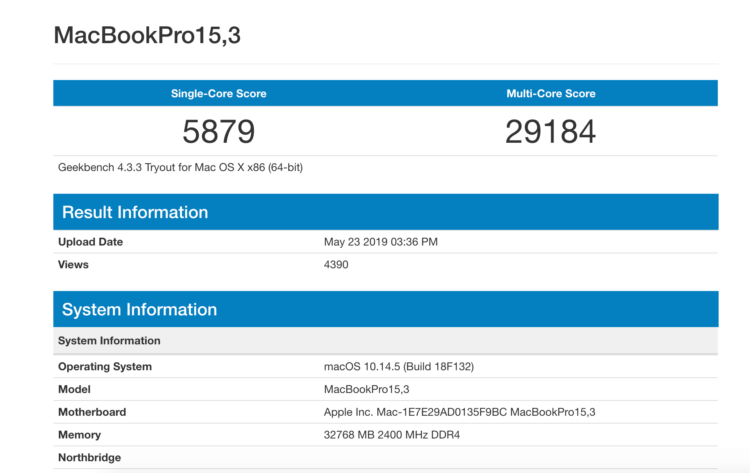Click the blue System Information section header
Screen dimensions: 750x473
(386, 309)
